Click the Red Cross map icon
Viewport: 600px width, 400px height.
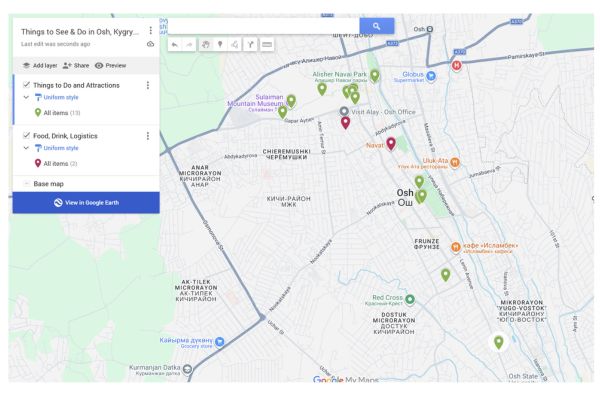pos(409,299)
